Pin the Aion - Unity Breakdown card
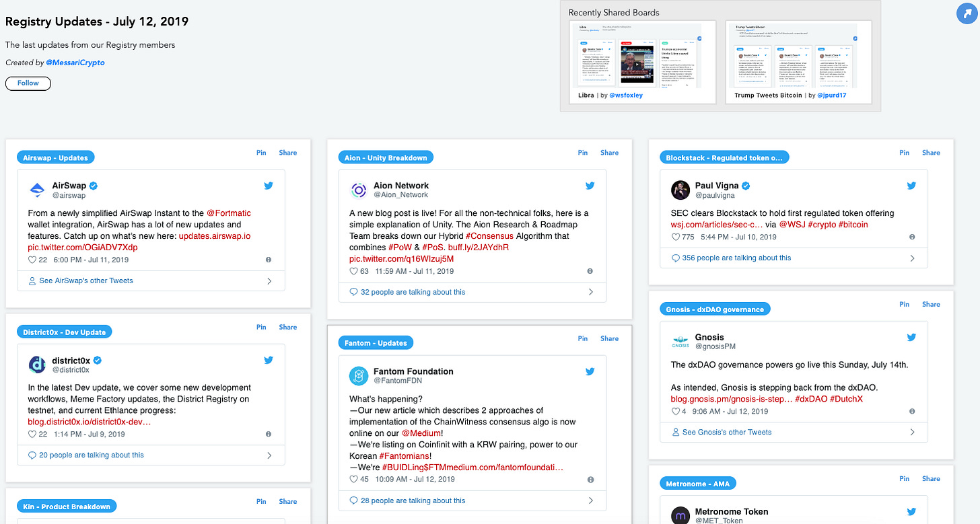 pyautogui.click(x=583, y=153)
